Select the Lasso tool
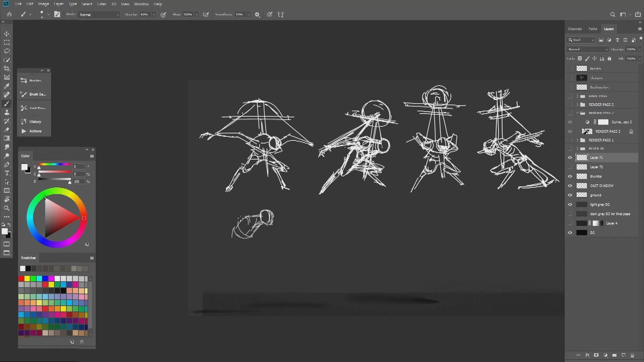 click(x=7, y=51)
